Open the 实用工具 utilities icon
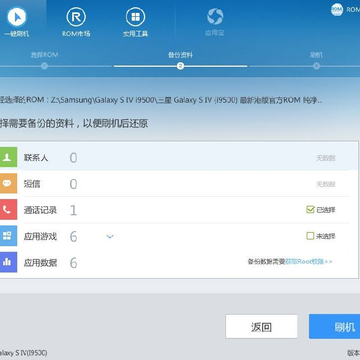 [x=135, y=17]
